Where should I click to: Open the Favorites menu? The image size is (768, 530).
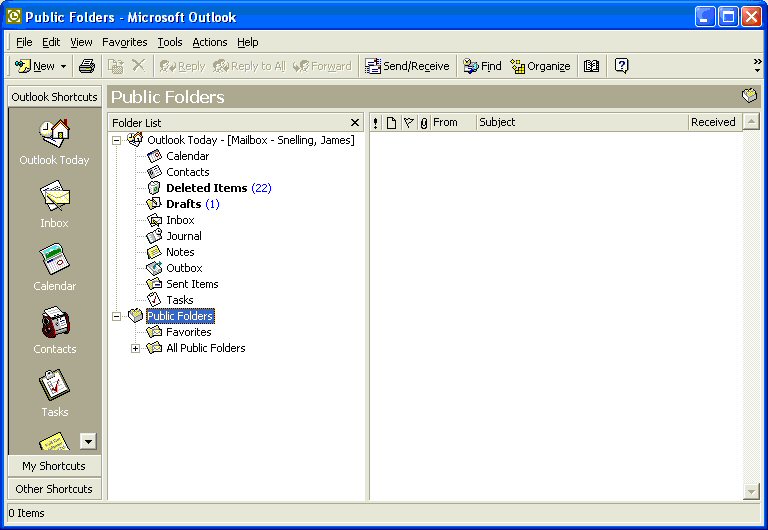[124, 42]
